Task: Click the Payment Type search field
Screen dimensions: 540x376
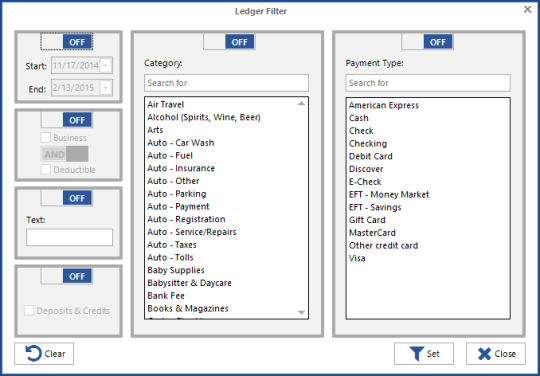Action: point(428,83)
